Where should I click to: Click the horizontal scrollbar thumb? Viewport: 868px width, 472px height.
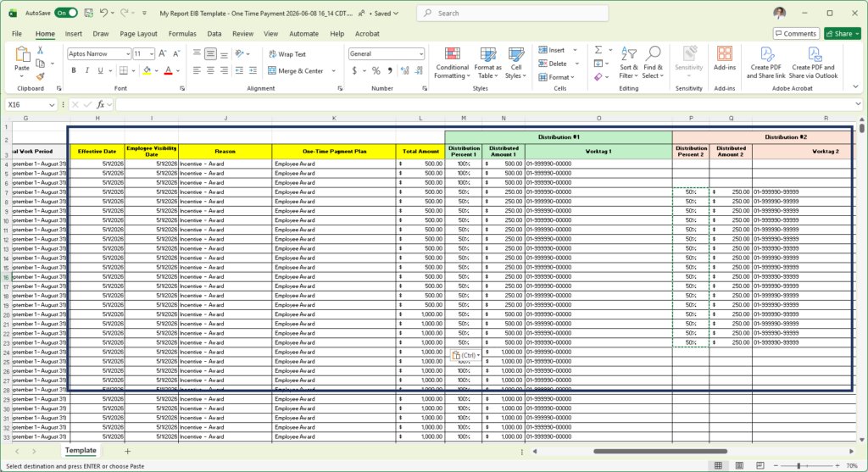[660, 452]
